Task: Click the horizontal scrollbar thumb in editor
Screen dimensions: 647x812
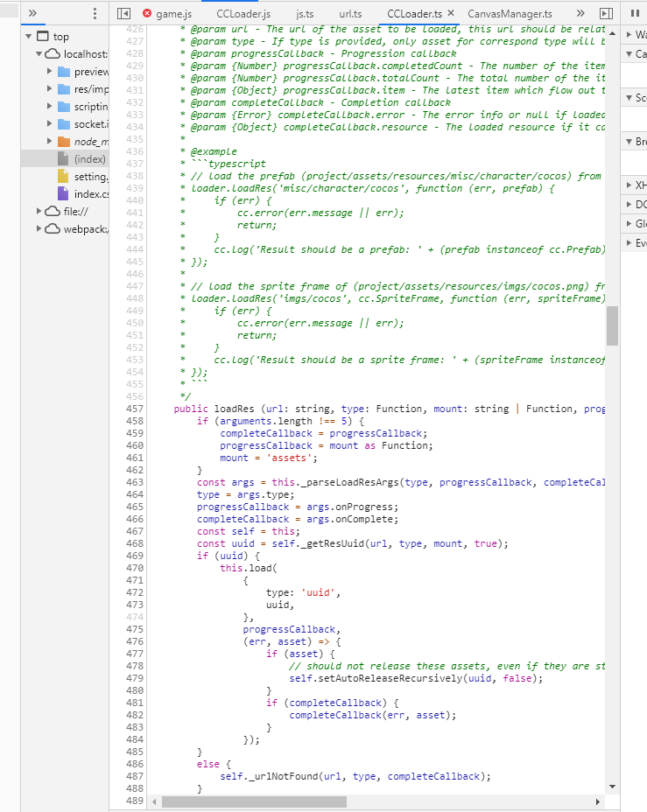Action: [254, 801]
